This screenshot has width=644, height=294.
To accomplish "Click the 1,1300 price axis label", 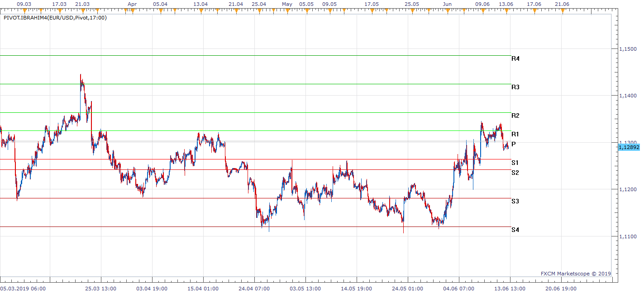I will 628,142.
